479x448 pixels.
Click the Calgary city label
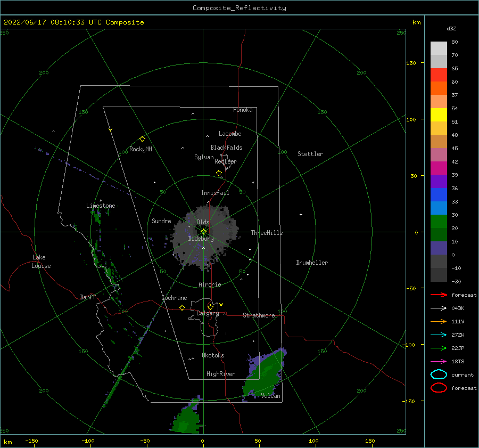208,313
